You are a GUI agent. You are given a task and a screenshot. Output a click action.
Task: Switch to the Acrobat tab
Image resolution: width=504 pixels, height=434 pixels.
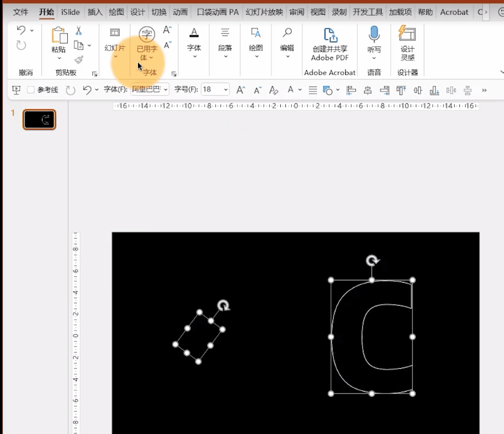click(x=454, y=12)
